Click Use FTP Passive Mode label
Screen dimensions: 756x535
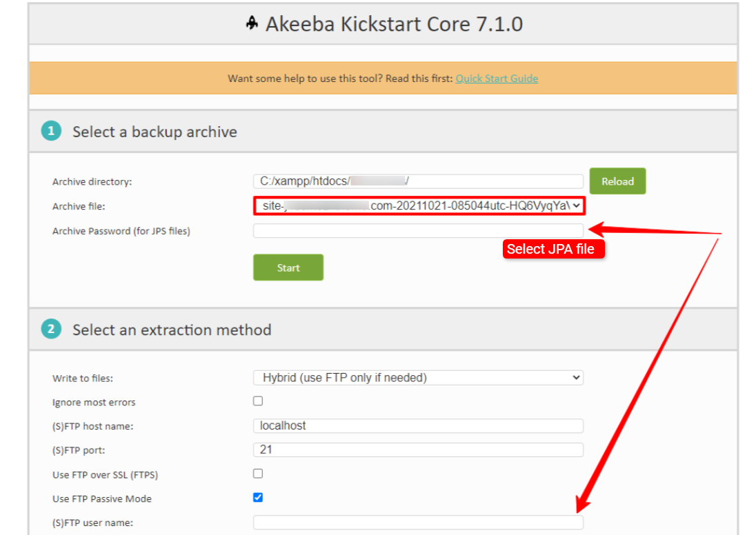(101, 499)
